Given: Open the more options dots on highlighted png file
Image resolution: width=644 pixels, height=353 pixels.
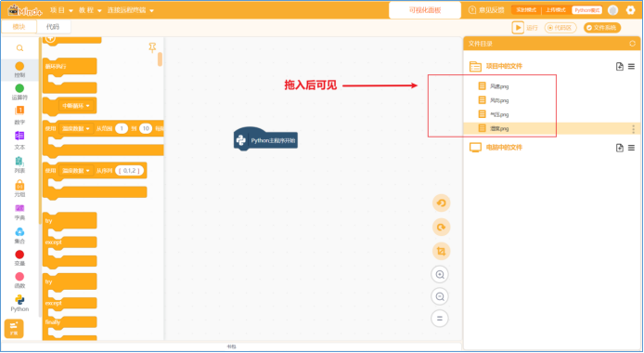Looking at the screenshot, I should click(x=633, y=129).
